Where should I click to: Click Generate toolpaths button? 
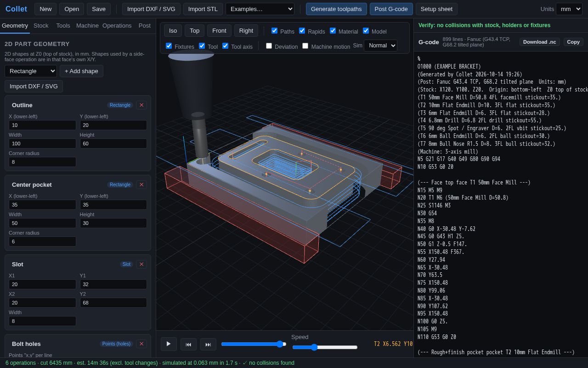tap(336, 9)
